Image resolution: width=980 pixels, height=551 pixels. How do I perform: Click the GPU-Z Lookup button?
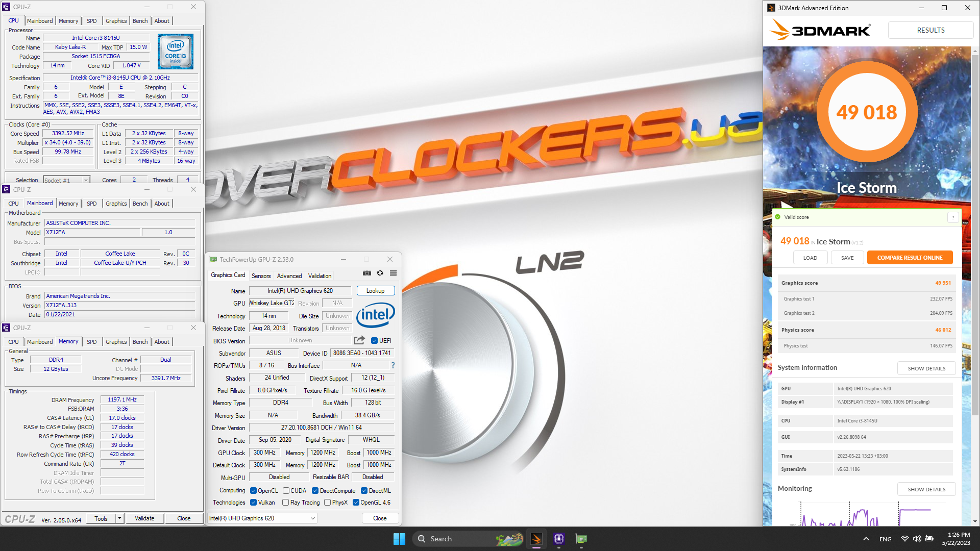tap(375, 291)
